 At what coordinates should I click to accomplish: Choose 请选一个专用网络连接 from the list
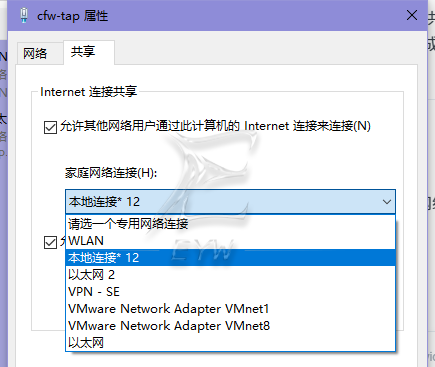pyautogui.click(x=230, y=224)
